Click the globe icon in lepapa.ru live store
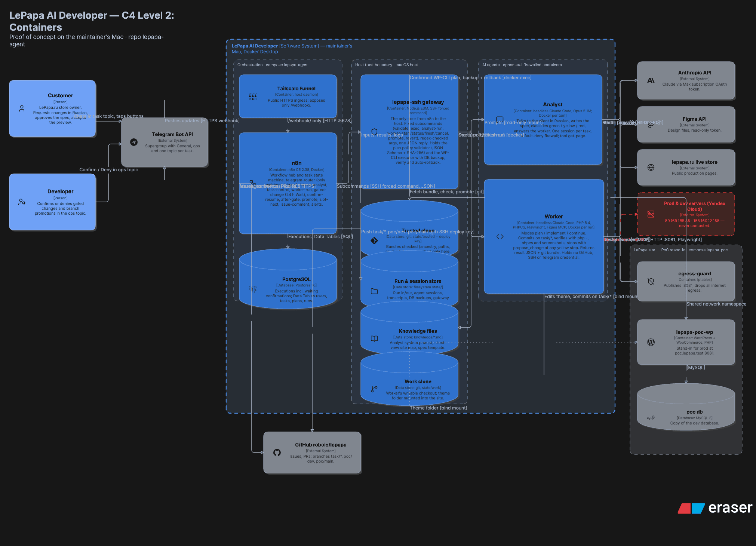Image resolution: width=756 pixels, height=546 pixels. tap(651, 167)
